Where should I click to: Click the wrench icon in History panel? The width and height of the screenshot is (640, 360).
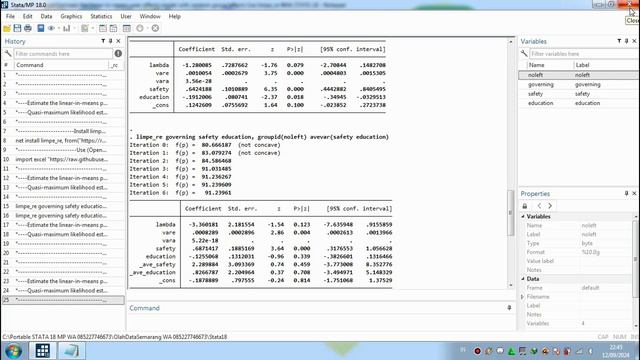tap(8, 53)
